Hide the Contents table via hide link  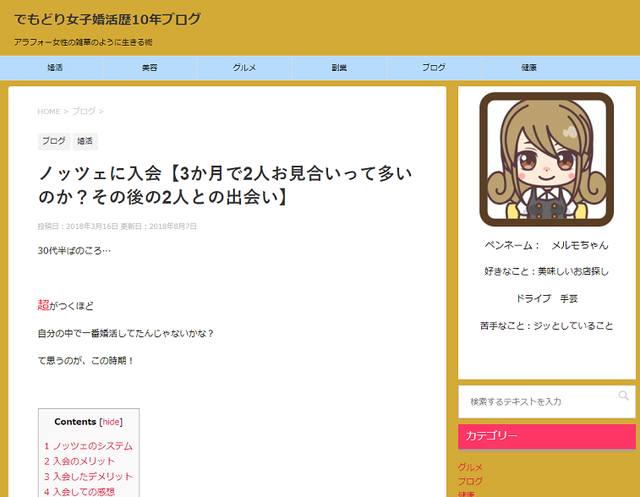tap(111, 422)
